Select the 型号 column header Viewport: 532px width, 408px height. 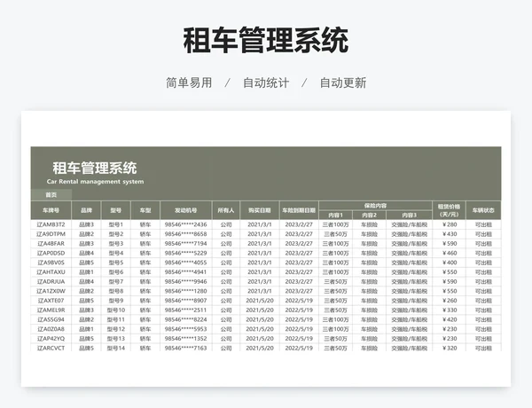[x=115, y=210]
